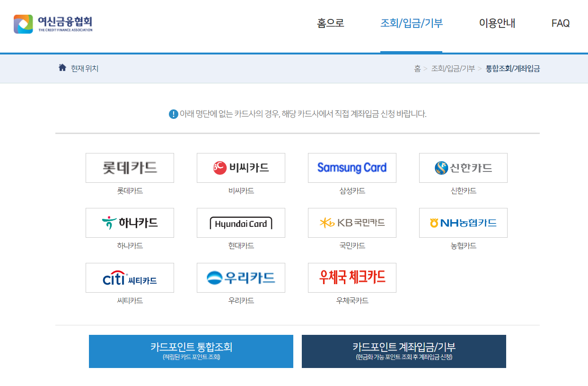
Task: Click the 카드포인트 계좌입금/기부 button
Action: tap(404, 351)
